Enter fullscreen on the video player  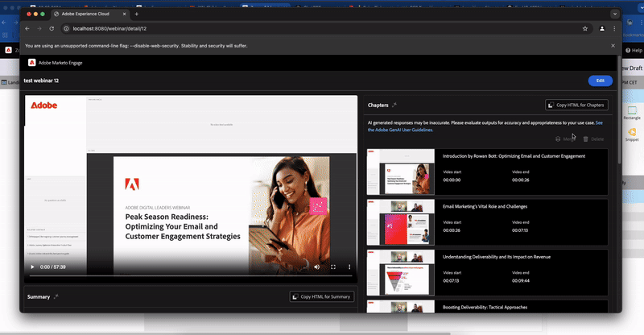click(x=333, y=267)
